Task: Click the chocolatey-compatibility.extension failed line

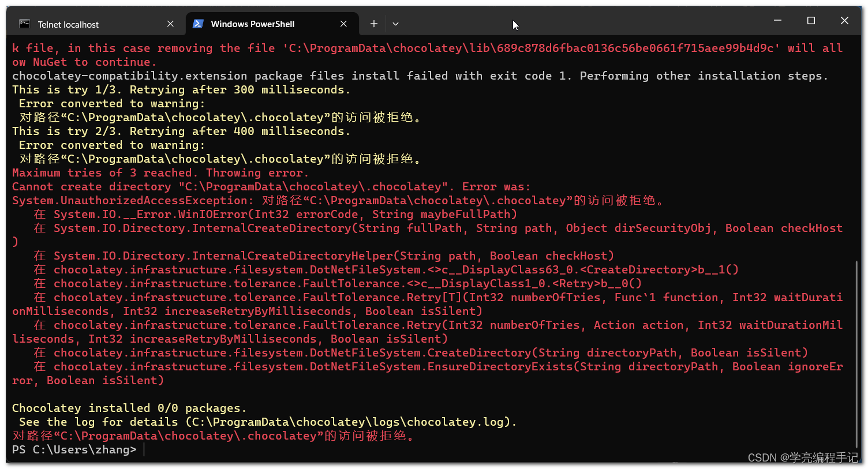Action: [x=420, y=76]
